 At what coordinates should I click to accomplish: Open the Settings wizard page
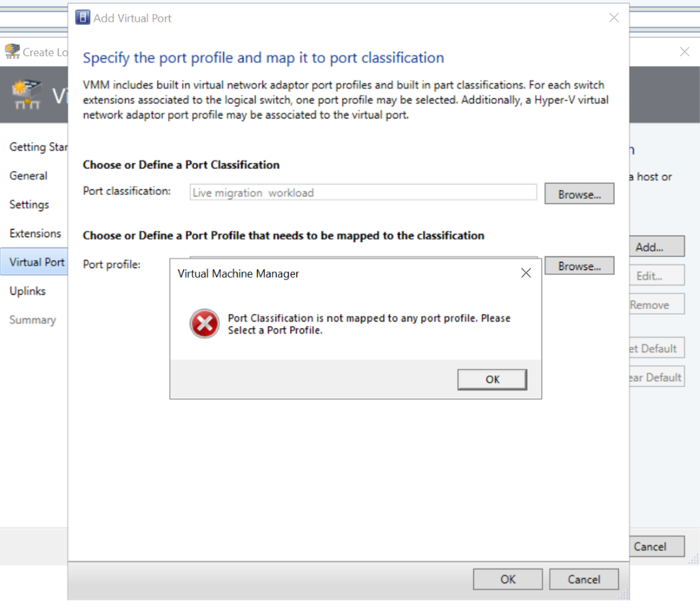(x=29, y=205)
